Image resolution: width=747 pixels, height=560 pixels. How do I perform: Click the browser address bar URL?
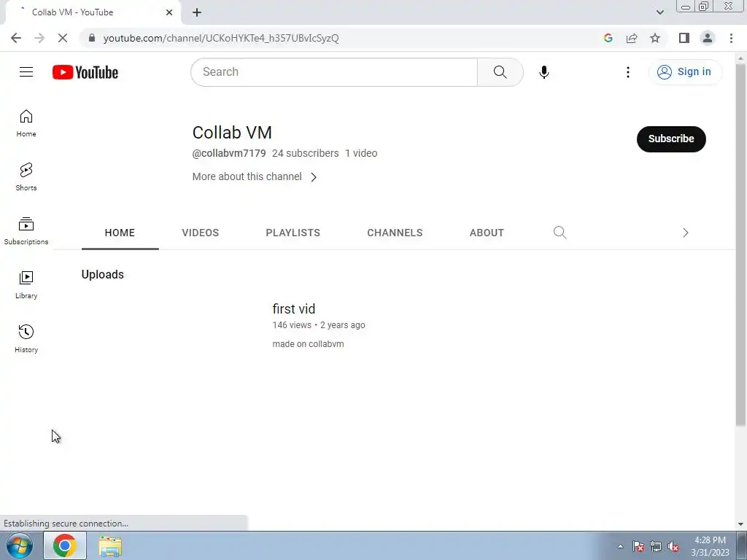tap(221, 38)
